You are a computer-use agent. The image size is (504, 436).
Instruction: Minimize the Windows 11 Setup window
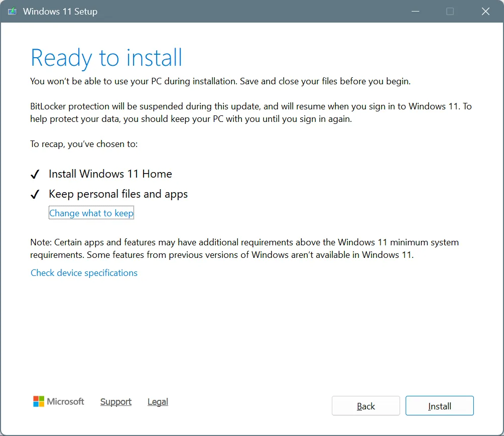pos(415,11)
